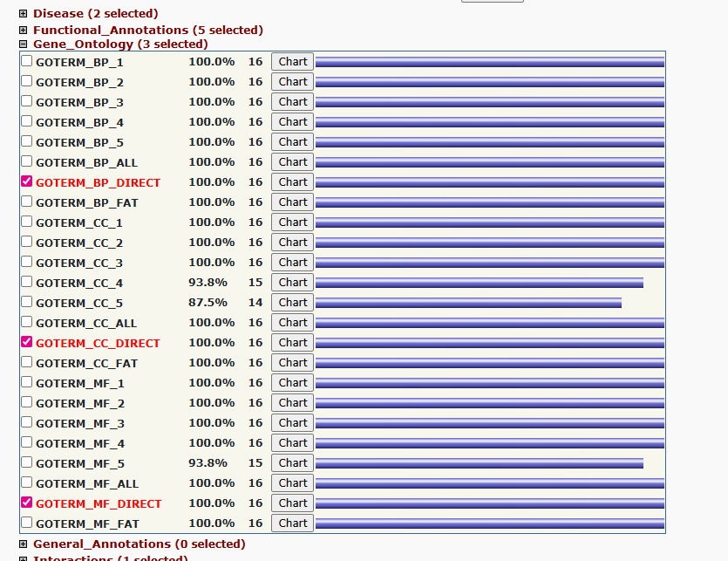
Task: Tick the GOTERM_BP_1 checkbox
Action: (x=27, y=61)
